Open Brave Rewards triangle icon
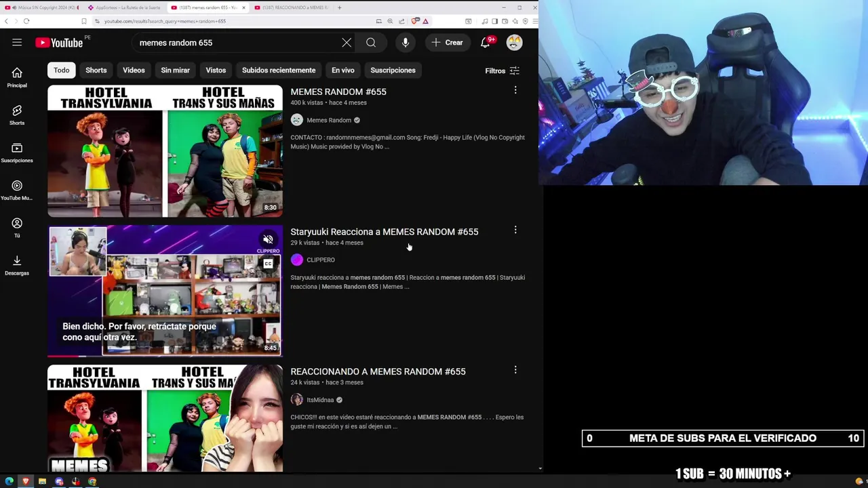Image resolution: width=868 pixels, height=488 pixels. [425, 21]
